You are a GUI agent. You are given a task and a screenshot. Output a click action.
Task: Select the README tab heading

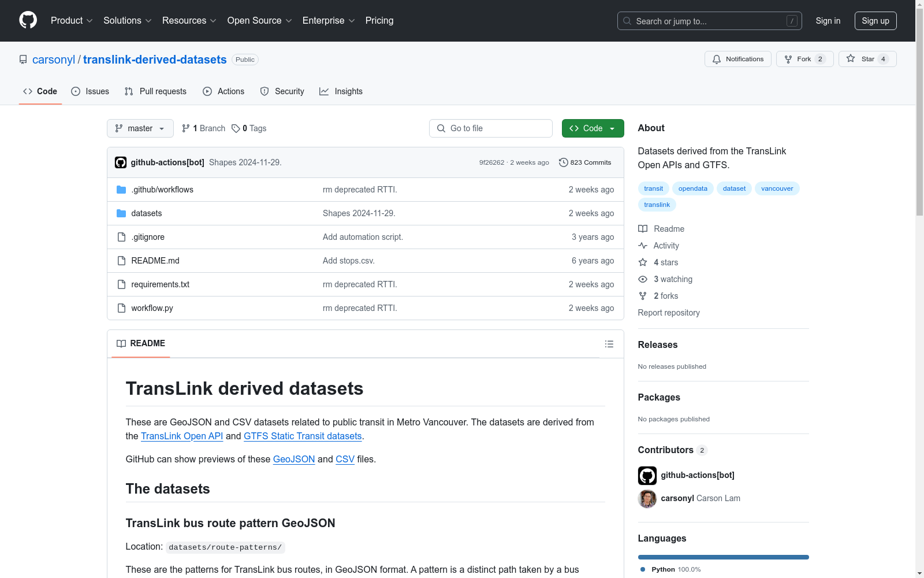(x=141, y=343)
